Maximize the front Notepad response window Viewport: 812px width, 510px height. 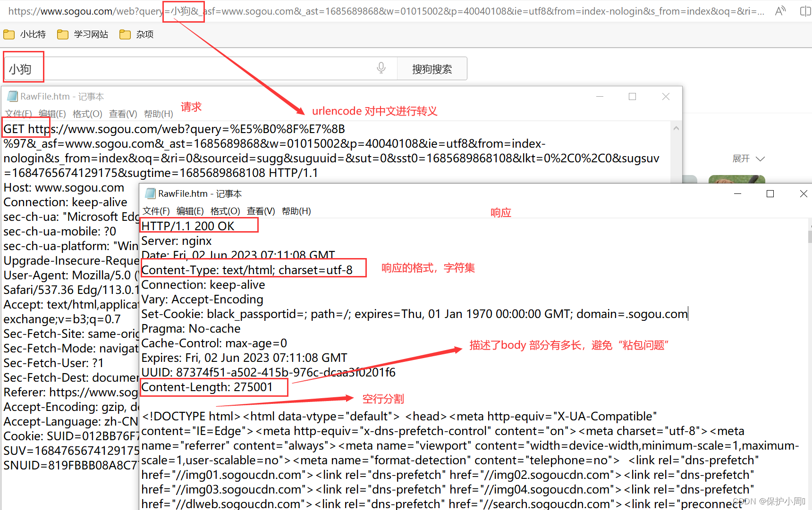[x=770, y=194]
